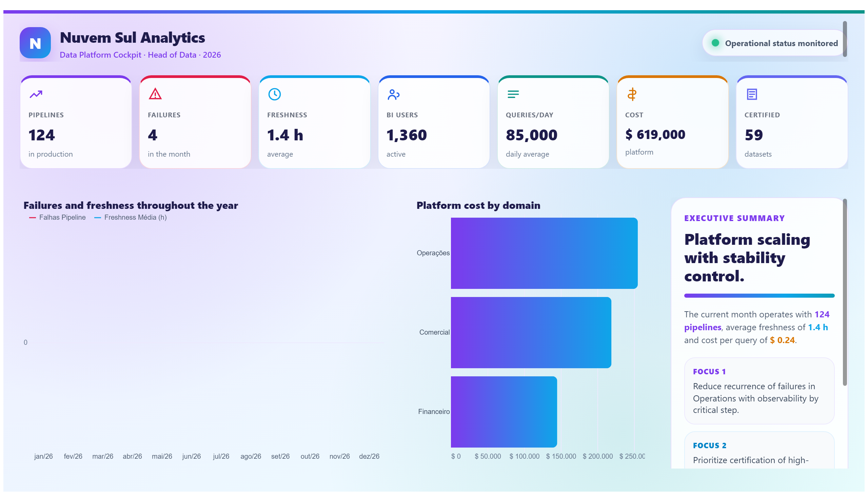Click 'in production' caption text
Viewport: 868px width, 495px height.
51,154
